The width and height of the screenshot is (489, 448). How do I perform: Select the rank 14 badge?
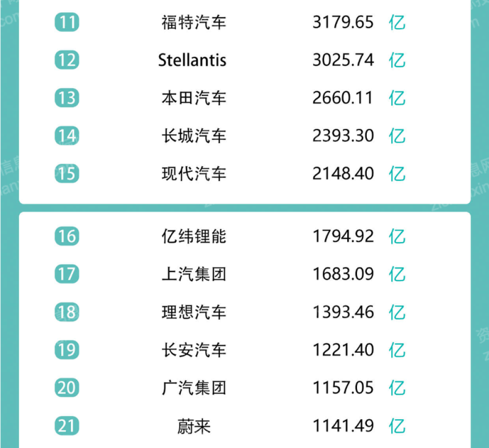67,135
